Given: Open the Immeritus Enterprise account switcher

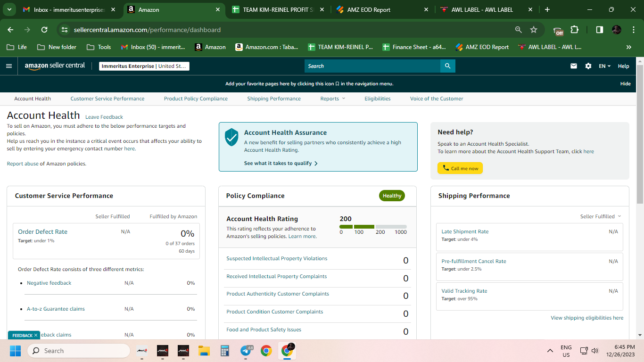Looking at the screenshot, I should click(144, 66).
